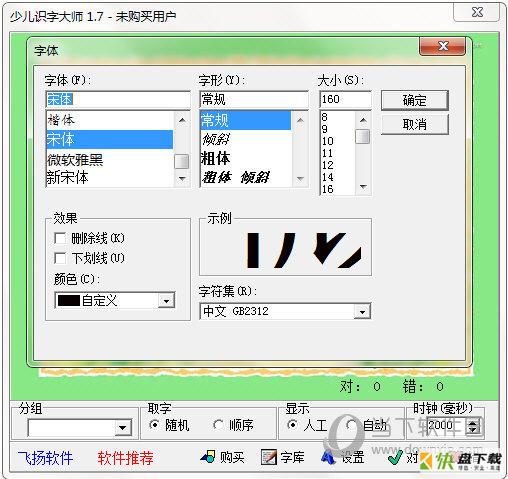Open the 分组 group dropdown

pyautogui.click(x=123, y=428)
